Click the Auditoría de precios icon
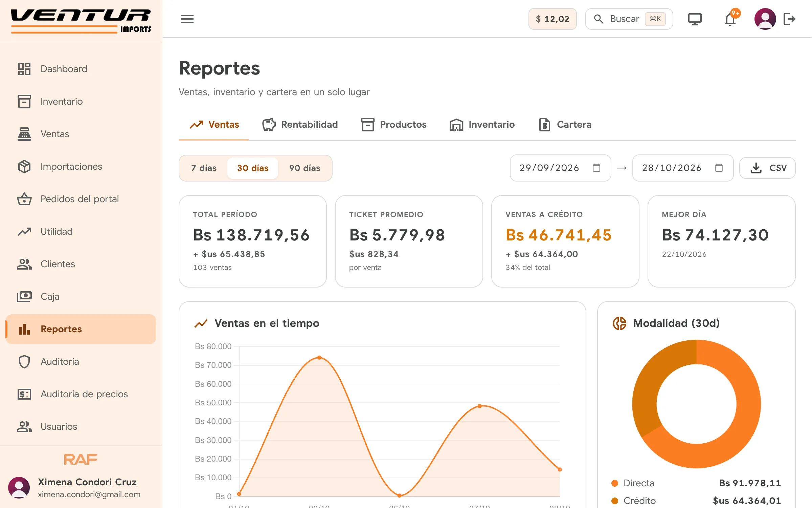The width and height of the screenshot is (812, 508). click(x=24, y=394)
